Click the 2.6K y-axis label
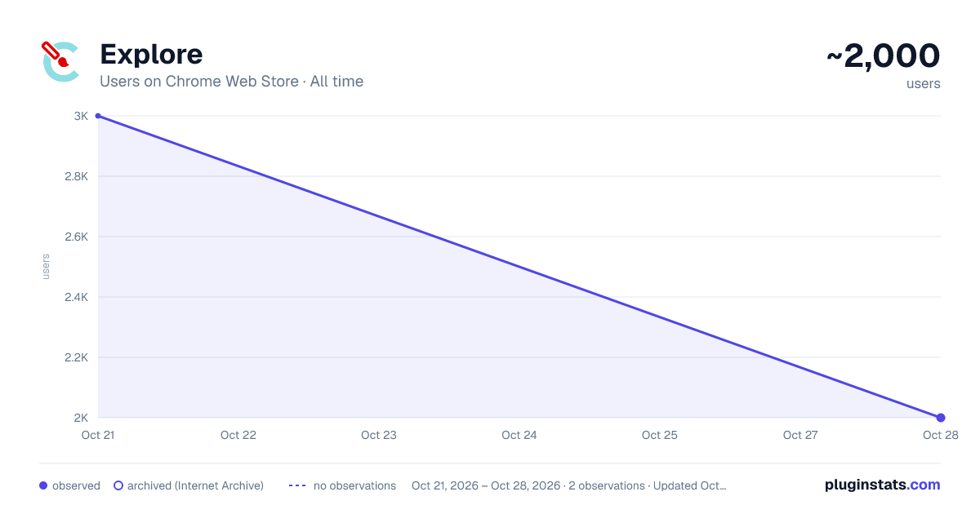The width and height of the screenshot is (980, 514). point(76,237)
